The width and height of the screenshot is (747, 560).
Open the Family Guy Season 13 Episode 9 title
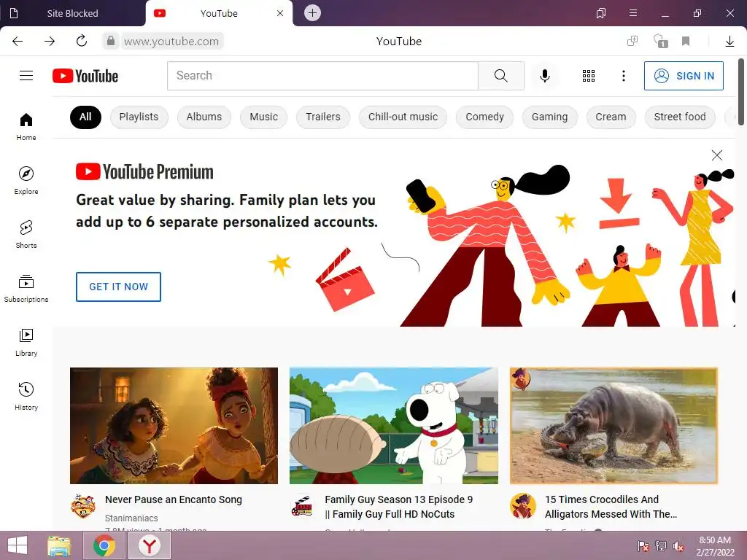click(x=399, y=507)
